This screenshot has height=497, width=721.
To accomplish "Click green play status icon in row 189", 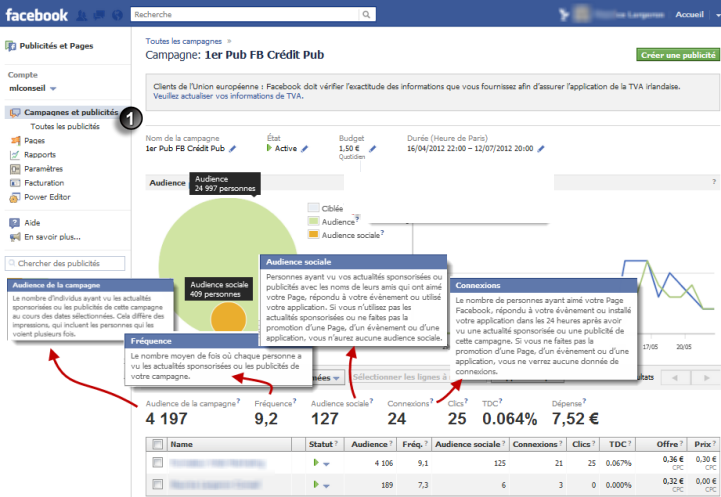I will tap(316, 484).
